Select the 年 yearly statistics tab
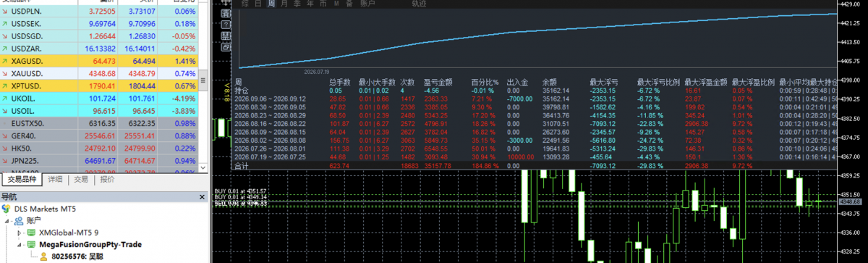 [310, 4]
